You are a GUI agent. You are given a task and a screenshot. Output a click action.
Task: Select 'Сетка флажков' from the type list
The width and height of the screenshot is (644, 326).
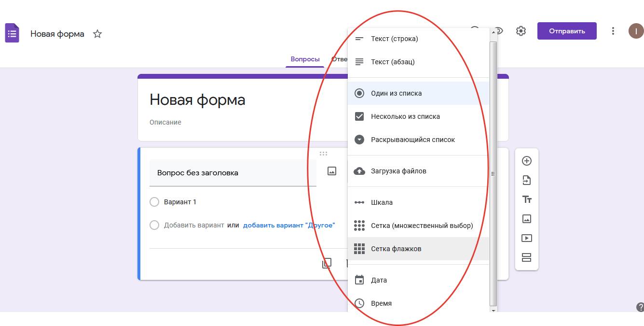[x=396, y=249]
